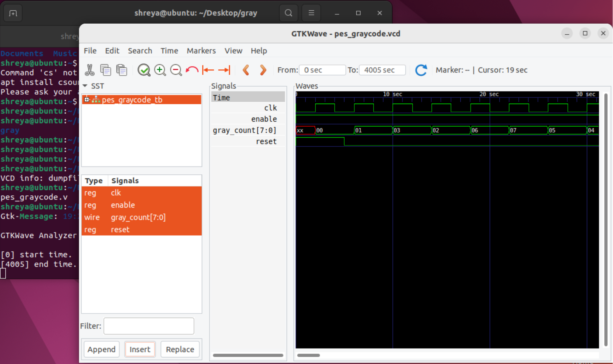Collapse the SST panel triangle

(x=85, y=86)
